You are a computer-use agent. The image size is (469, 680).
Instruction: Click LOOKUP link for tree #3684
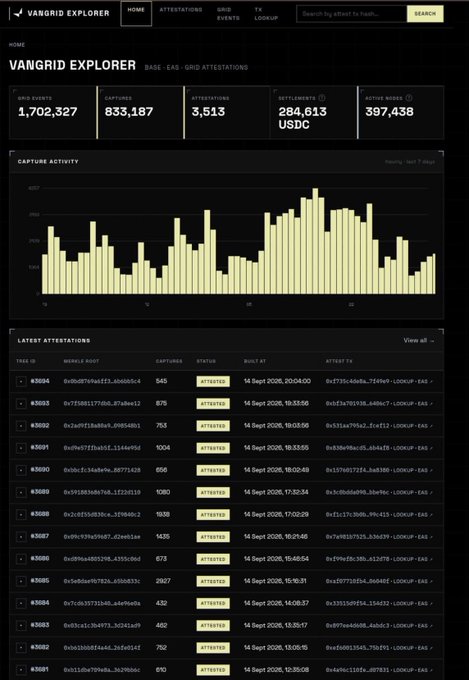[403, 603]
